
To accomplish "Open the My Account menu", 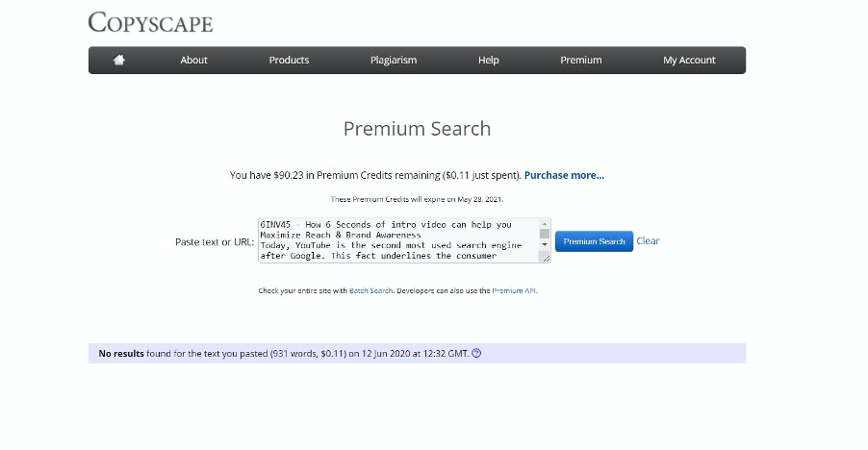I will point(689,61).
